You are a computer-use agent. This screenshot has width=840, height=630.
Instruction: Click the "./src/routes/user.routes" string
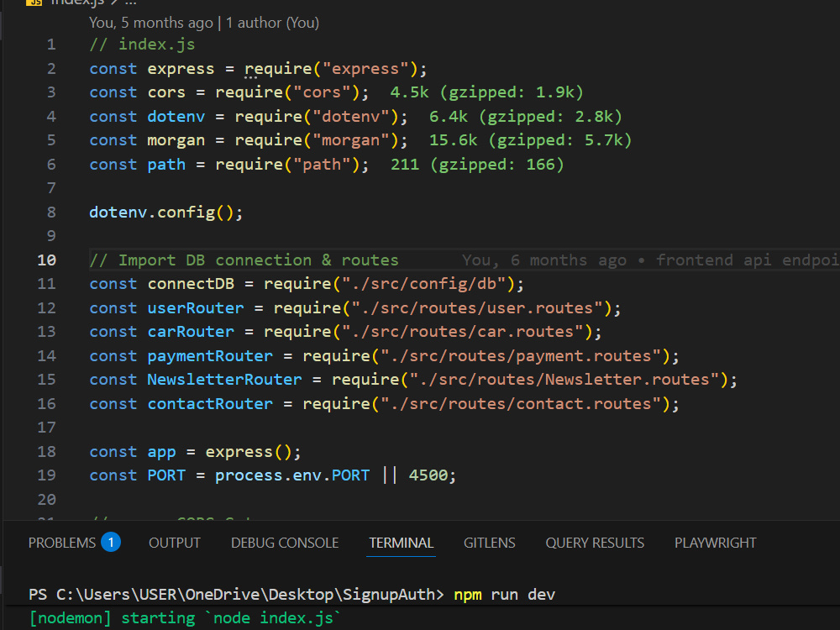tap(477, 308)
